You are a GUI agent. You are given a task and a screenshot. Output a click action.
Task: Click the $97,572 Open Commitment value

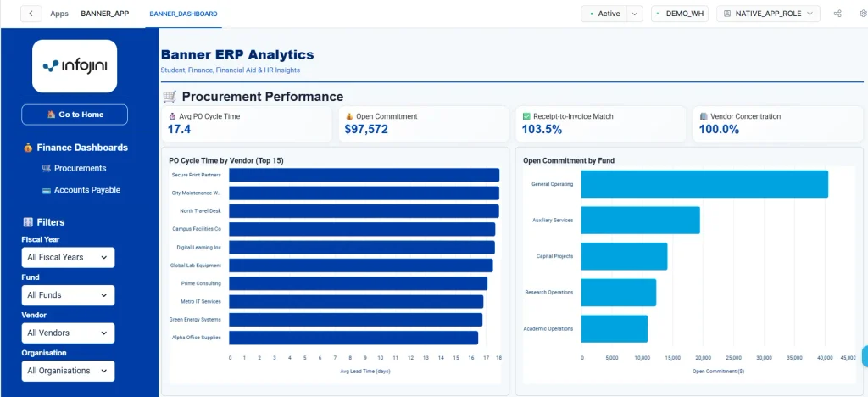pos(366,130)
